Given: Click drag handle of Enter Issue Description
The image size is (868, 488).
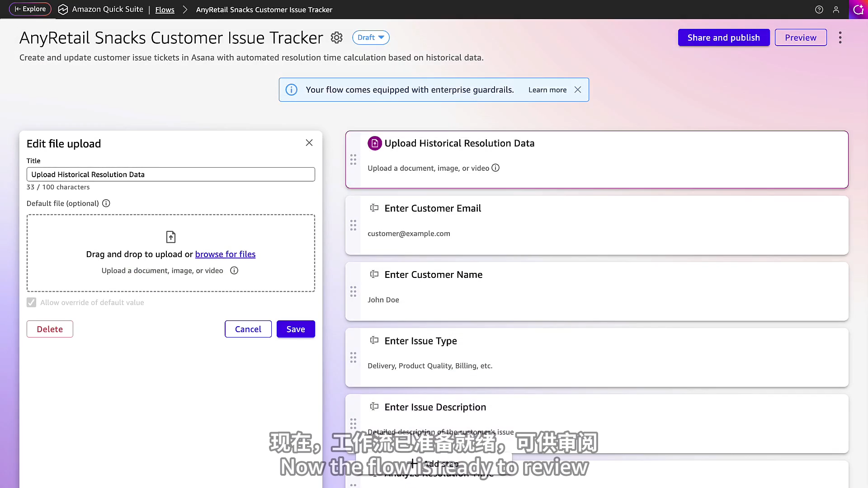Looking at the screenshot, I should (x=353, y=424).
